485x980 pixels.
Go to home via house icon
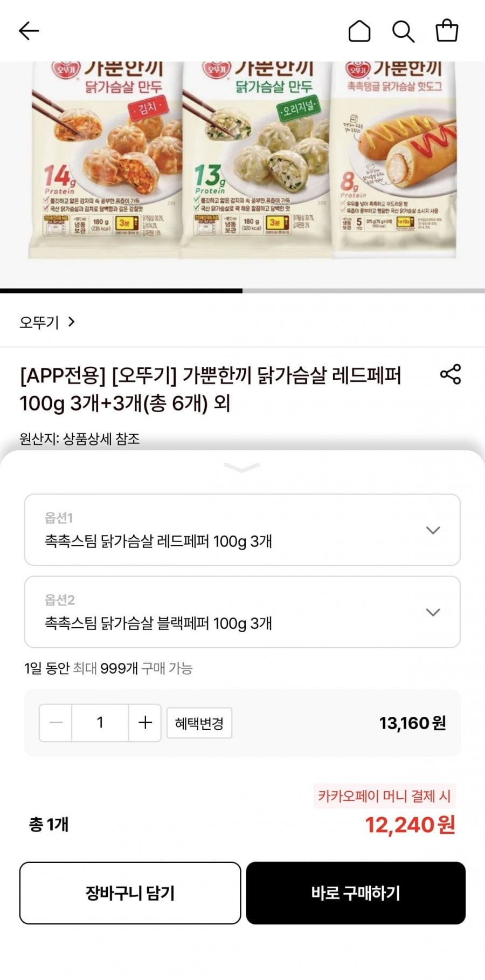point(359,31)
